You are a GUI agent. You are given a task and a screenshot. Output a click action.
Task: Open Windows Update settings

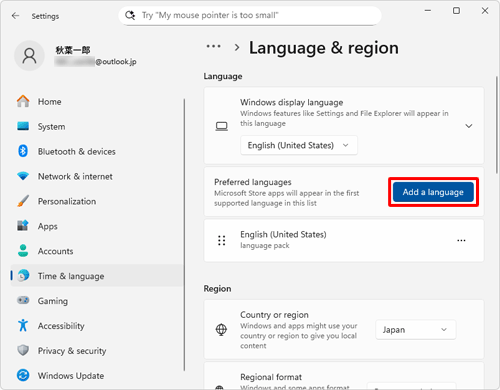(x=97, y=375)
